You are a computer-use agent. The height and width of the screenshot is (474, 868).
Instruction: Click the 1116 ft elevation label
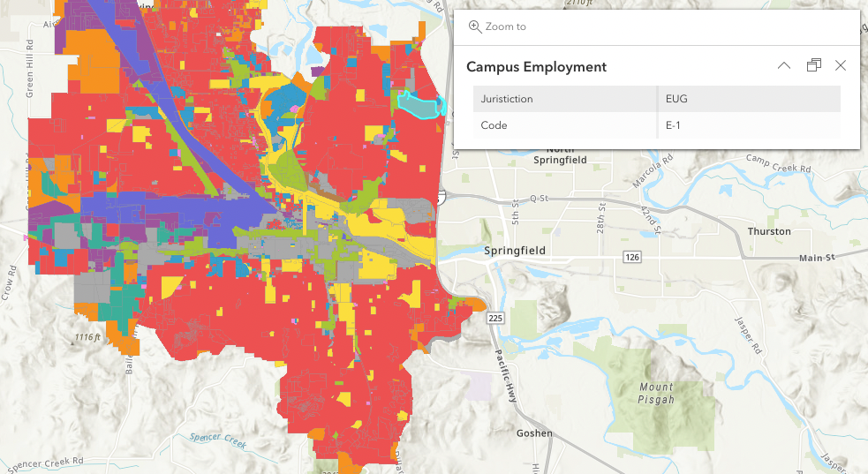tap(87, 337)
